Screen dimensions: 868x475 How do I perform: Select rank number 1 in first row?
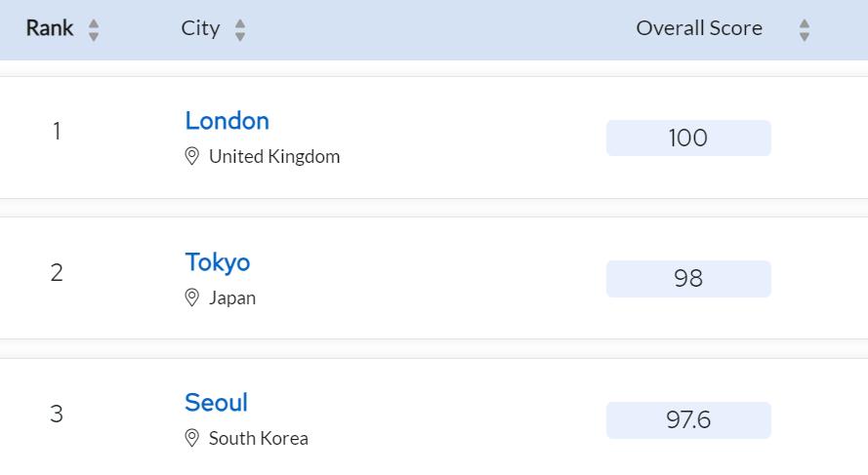(x=57, y=131)
